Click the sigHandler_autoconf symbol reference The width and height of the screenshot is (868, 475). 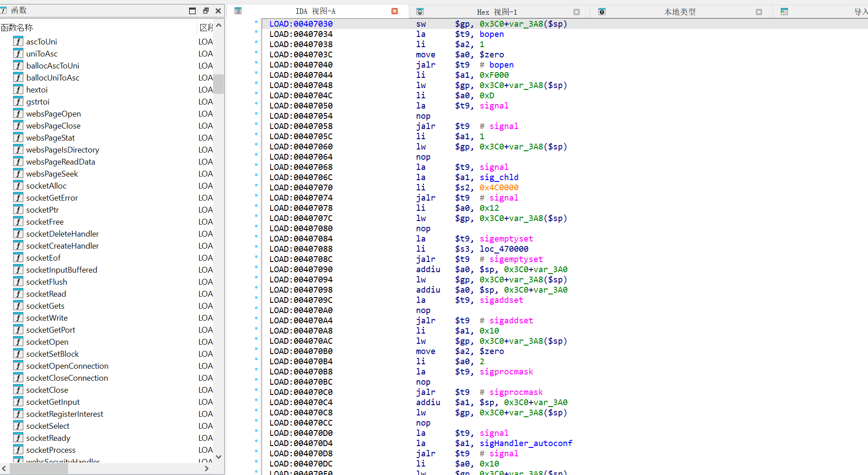point(526,443)
